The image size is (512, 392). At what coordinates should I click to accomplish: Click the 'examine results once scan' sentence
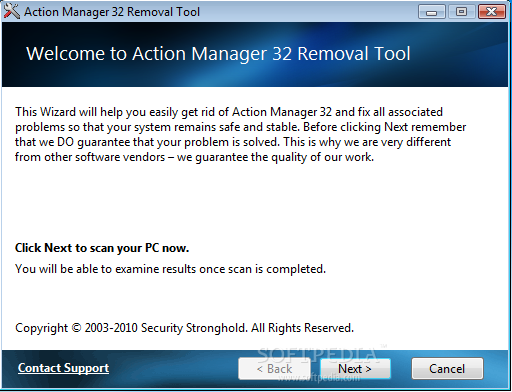170,269
